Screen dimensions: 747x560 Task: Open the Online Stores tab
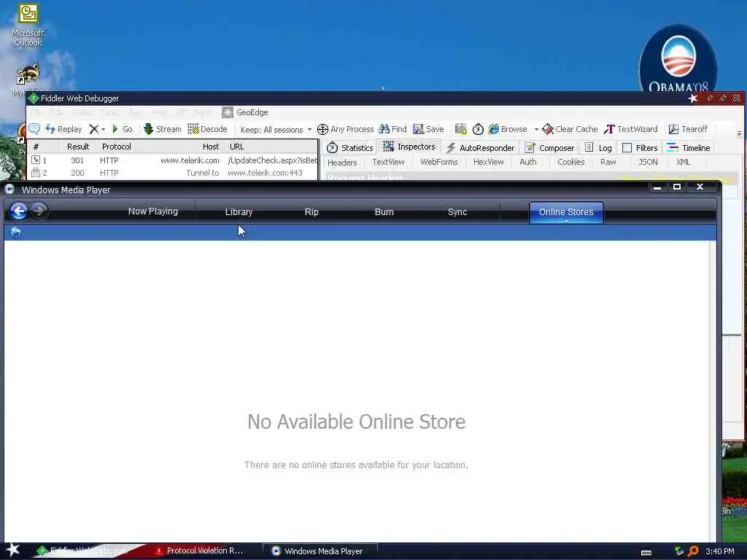566,212
